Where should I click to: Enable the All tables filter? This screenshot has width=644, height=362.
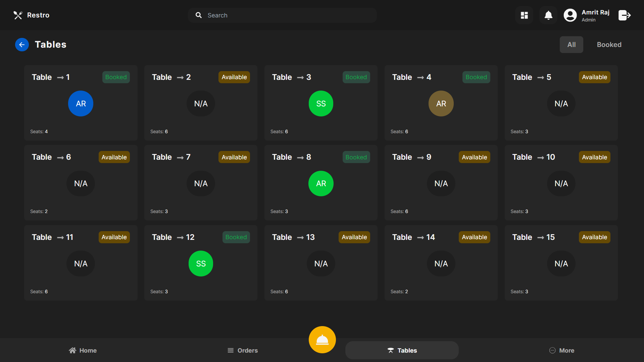571,44
